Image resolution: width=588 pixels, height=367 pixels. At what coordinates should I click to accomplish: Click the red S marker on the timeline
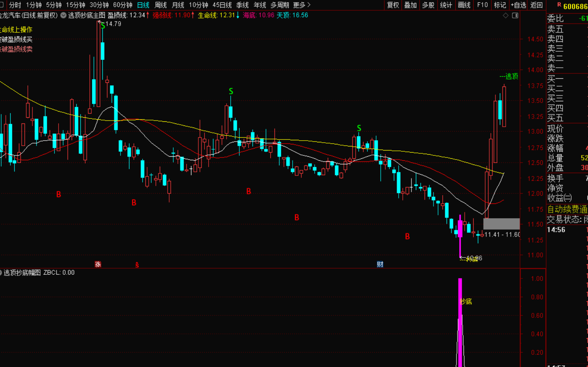click(137, 265)
